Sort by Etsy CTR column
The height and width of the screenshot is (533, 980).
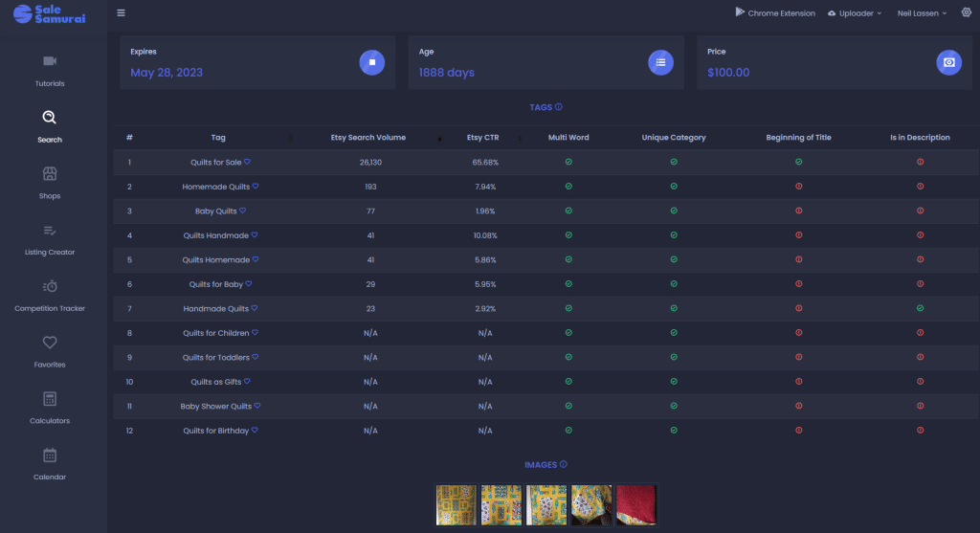point(482,138)
